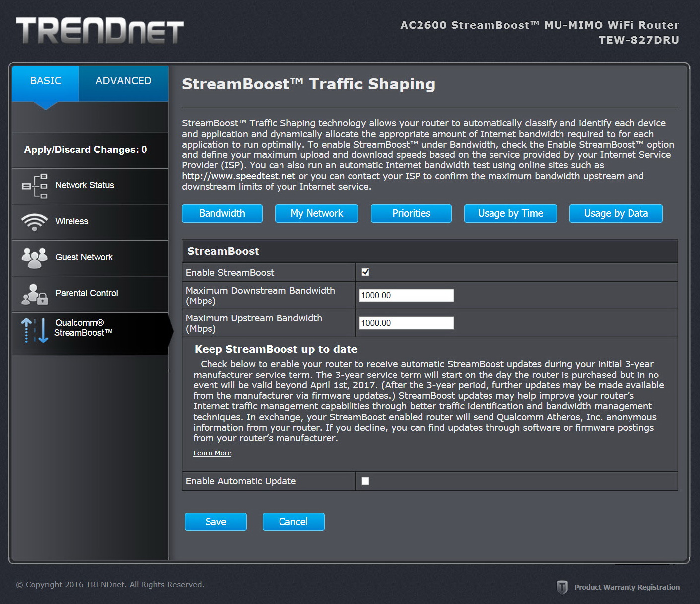
Task: Focus the Maximum Upstream Bandwidth field
Action: click(406, 323)
